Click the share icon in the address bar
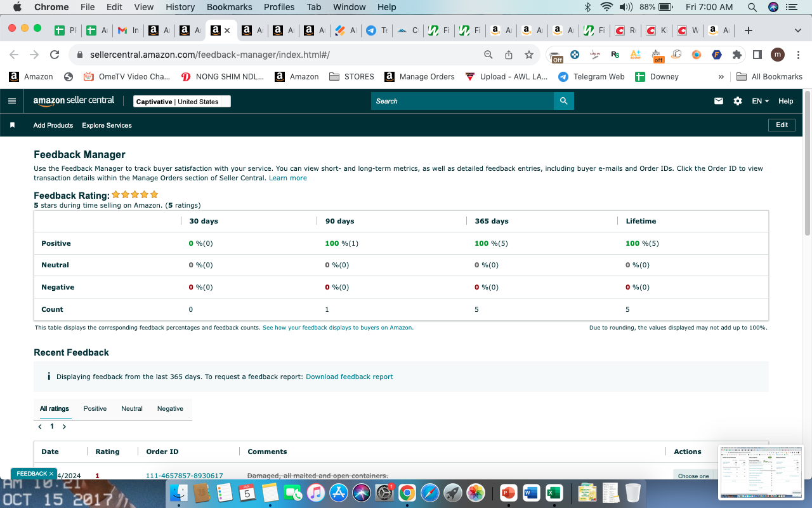The height and width of the screenshot is (508, 812). tap(509, 55)
